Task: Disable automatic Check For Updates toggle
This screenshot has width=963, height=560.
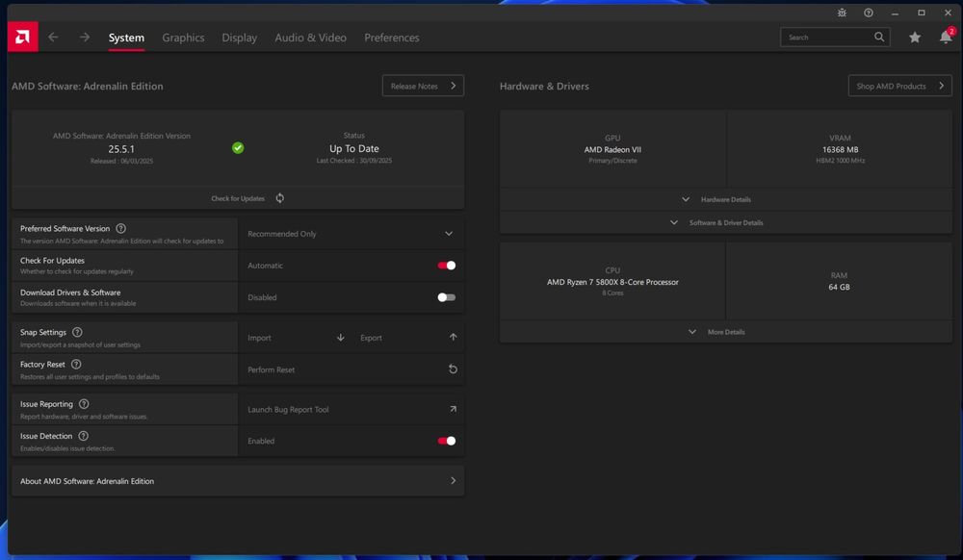Action: click(446, 266)
